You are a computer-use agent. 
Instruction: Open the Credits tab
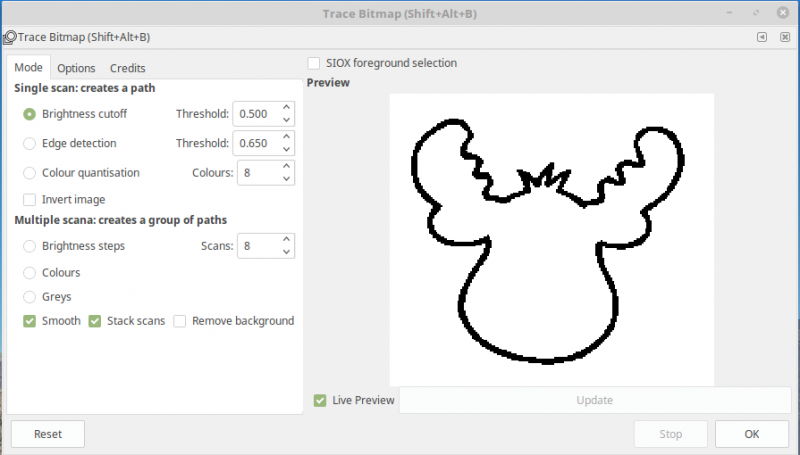(127, 68)
